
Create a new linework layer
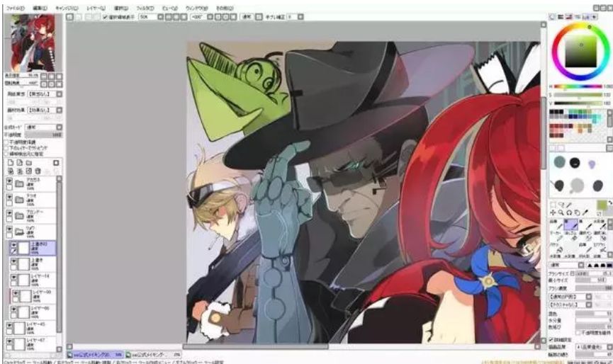click(x=20, y=162)
